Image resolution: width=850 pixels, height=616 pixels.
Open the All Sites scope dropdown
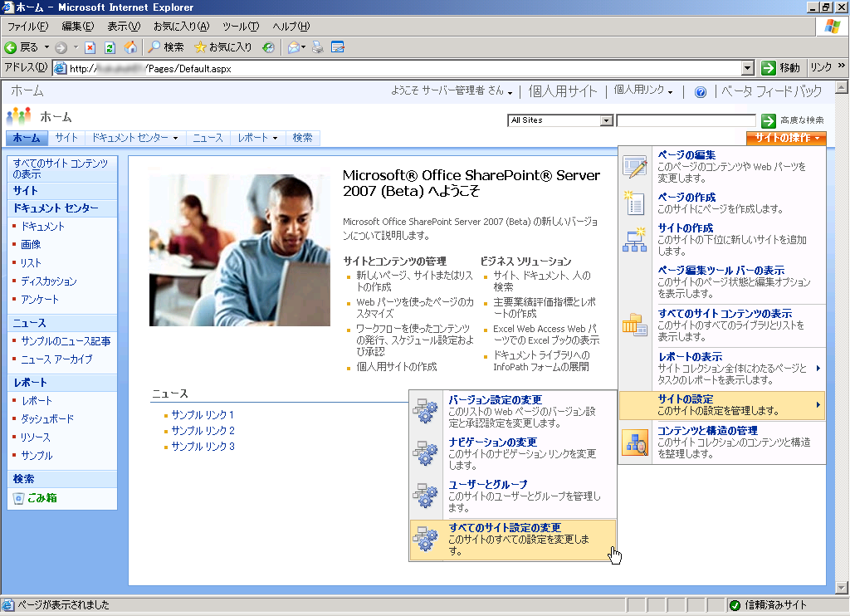(606, 120)
